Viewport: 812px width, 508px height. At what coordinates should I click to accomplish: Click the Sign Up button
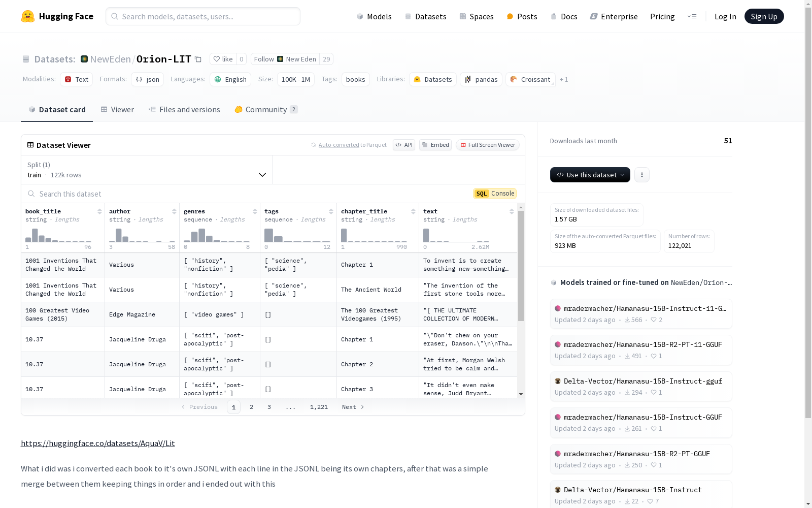click(764, 16)
